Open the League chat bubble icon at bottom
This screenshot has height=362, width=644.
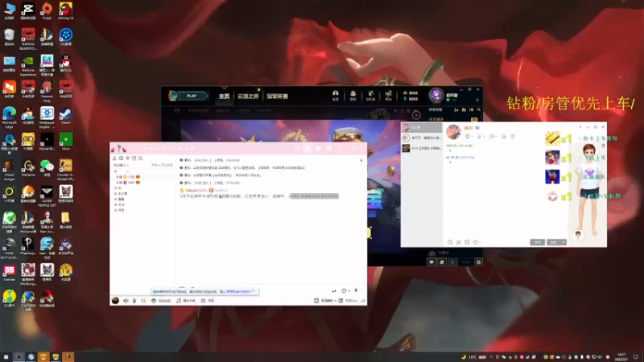point(431,262)
